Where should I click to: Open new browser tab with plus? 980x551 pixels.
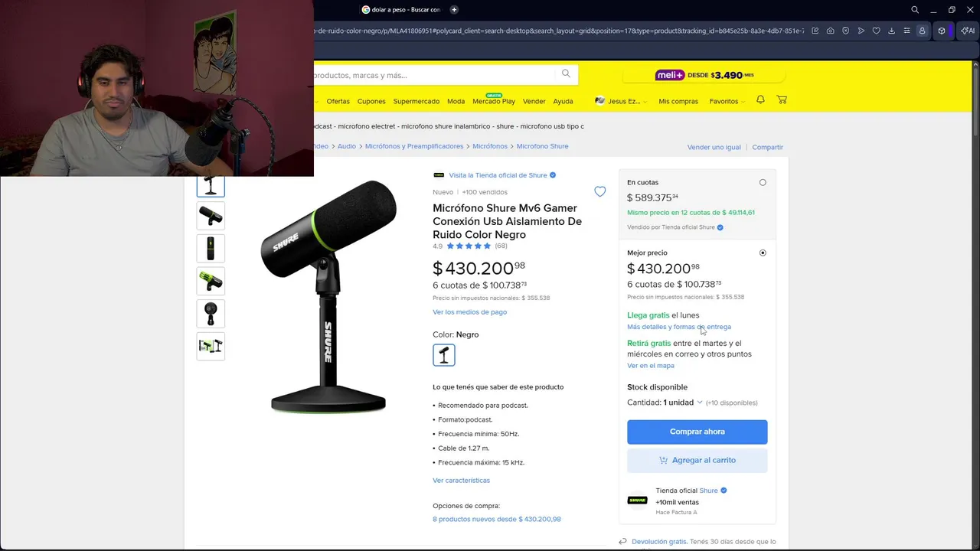(x=454, y=10)
